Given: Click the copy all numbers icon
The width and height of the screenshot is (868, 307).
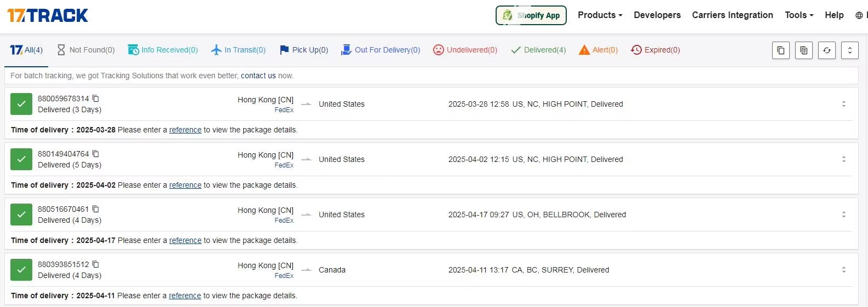Looking at the screenshot, I should tap(780, 50).
